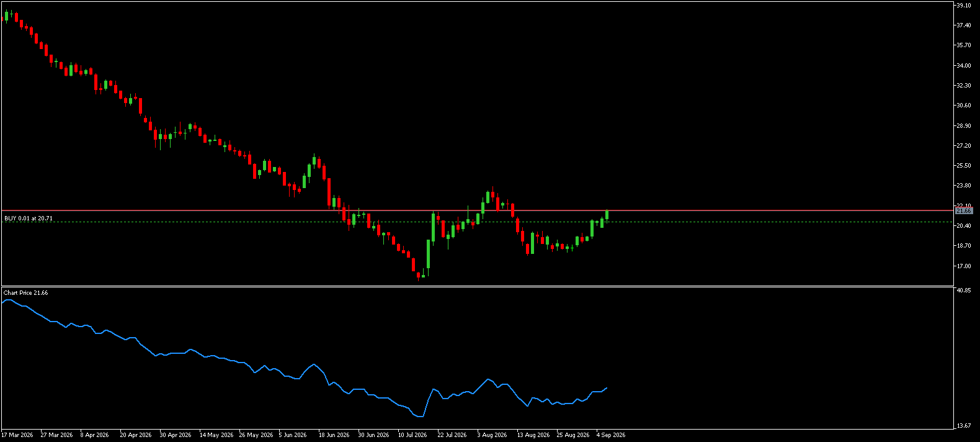Viewport: 980px width, 442px height.
Task: Click the 17 Mar 2026 date label
Action: (x=17, y=435)
